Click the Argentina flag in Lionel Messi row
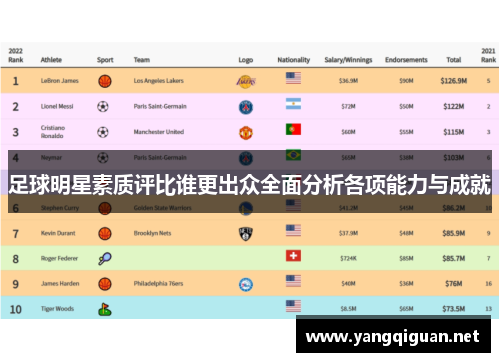This screenshot has height=362, width=500. 293,104
